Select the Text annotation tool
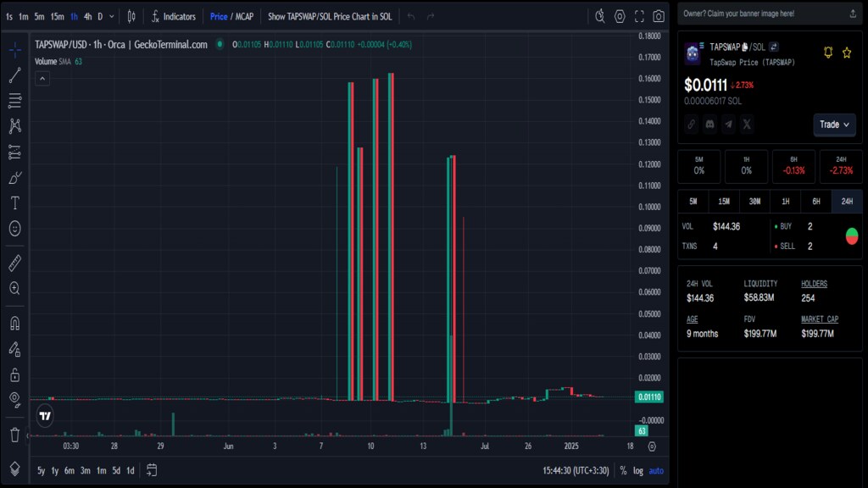868x488 pixels. point(15,203)
